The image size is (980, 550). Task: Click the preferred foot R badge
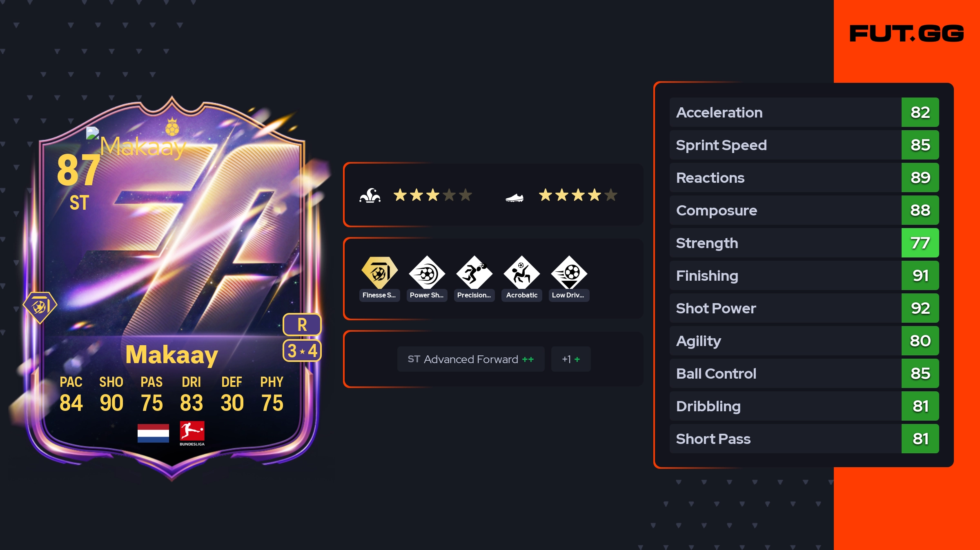(302, 325)
